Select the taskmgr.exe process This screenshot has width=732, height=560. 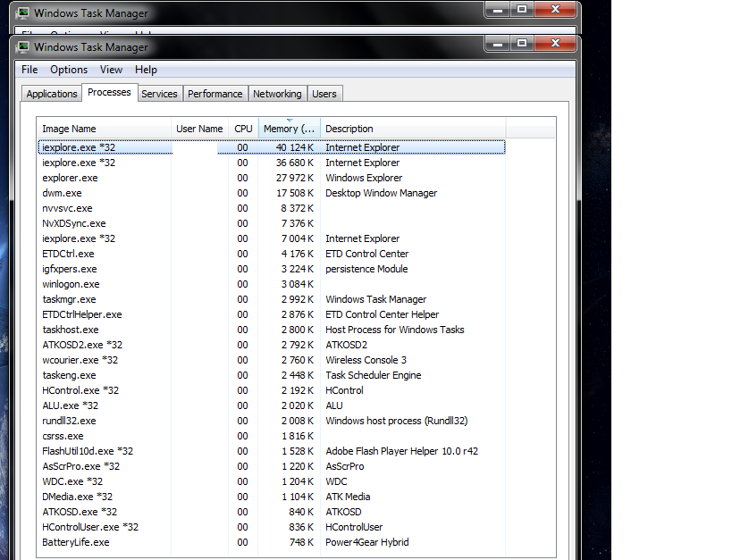271,299
